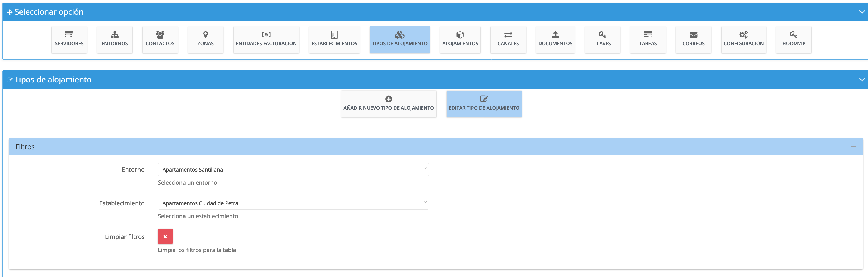Image resolution: width=868 pixels, height=277 pixels.
Task: Open Llaves key icon
Action: pyautogui.click(x=602, y=35)
